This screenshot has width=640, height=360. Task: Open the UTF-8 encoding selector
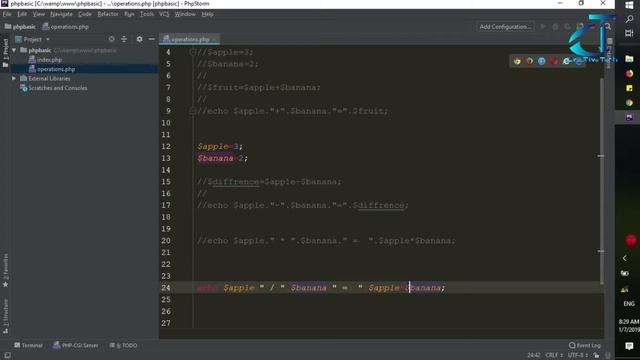[x=578, y=355]
